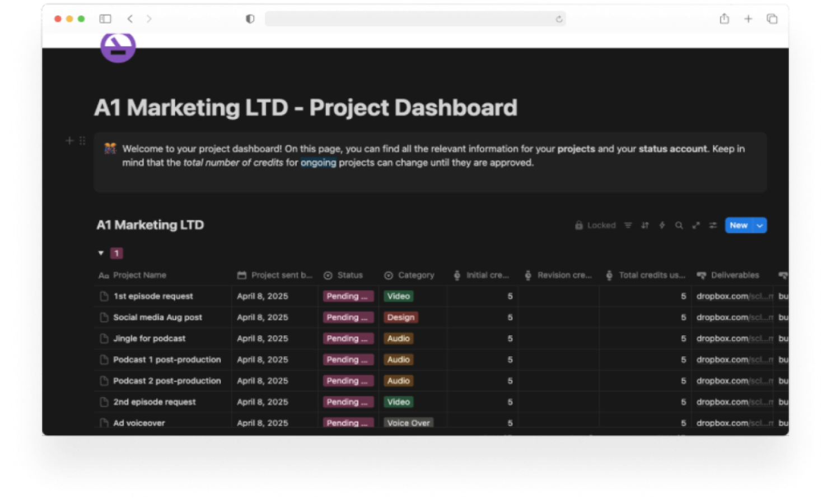The height and width of the screenshot is (504, 831).
Task: Click the dropbox.com link in the Podcast 2 post-production row
Action: coord(734,381)
